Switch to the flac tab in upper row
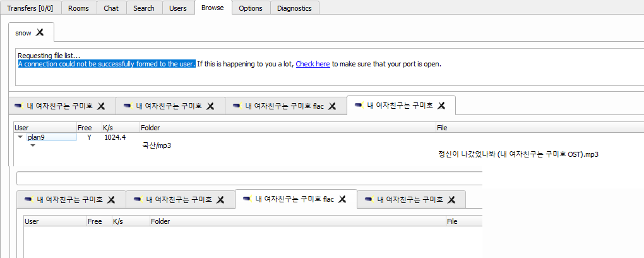This screenshot has width=644, height=258. (285, 106)
